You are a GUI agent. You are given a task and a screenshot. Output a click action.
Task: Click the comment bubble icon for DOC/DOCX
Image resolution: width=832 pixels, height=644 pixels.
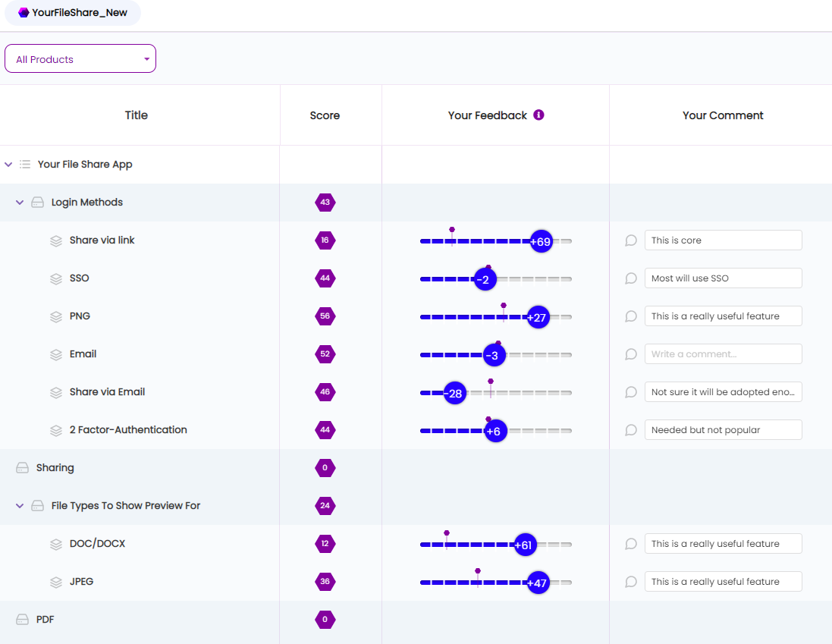[x=630, y=544]
